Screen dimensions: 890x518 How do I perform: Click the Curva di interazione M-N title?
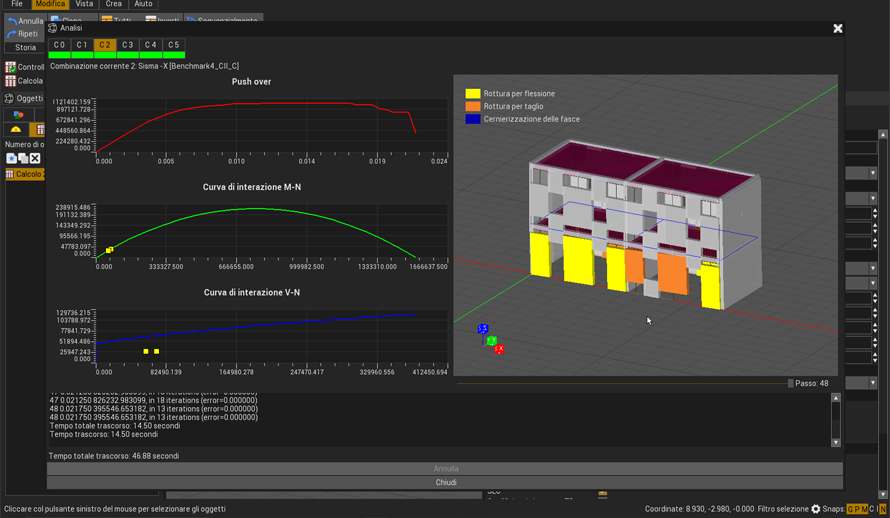[252, 187]
